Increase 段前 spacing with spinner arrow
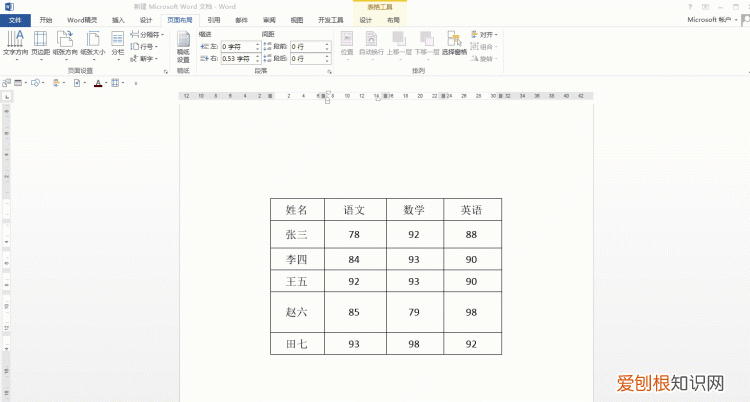 tap(327, 44)
